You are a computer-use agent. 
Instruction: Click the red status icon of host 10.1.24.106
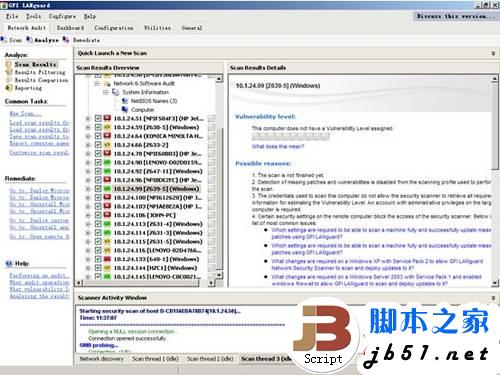[107, 215]
